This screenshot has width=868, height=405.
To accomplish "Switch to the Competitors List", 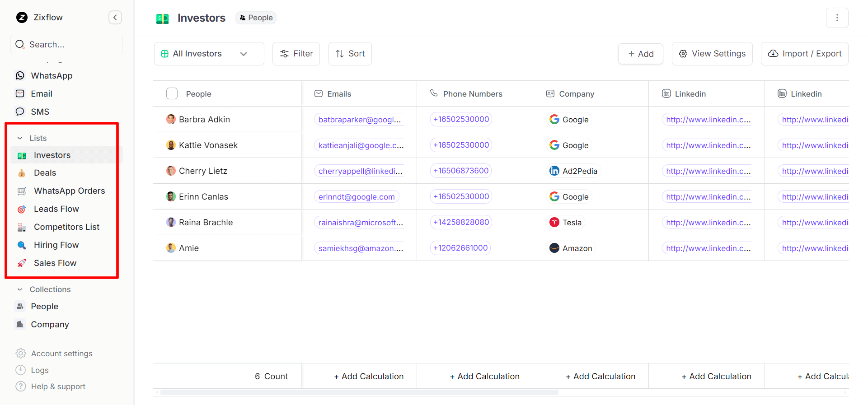I will click(x=66, y=227).
